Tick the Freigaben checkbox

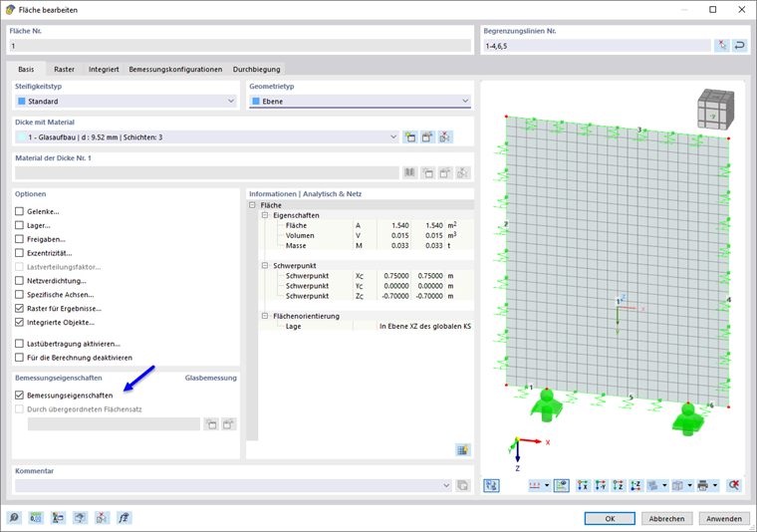click(19, 239)
